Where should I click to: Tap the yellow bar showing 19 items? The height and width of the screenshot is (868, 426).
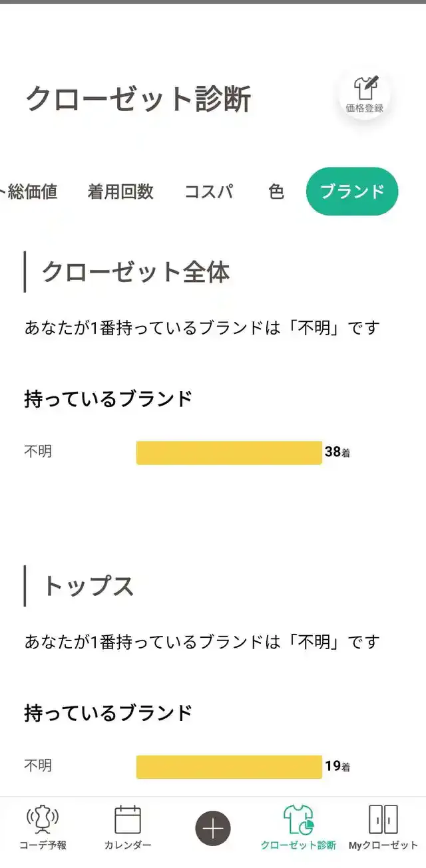tap(229, 766)
